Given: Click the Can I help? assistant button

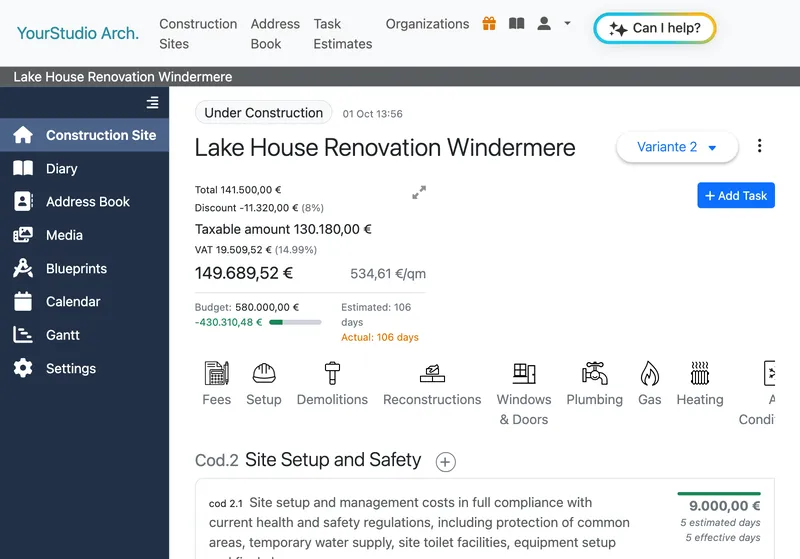Looking at the screenshot, I should coord(655,28).
